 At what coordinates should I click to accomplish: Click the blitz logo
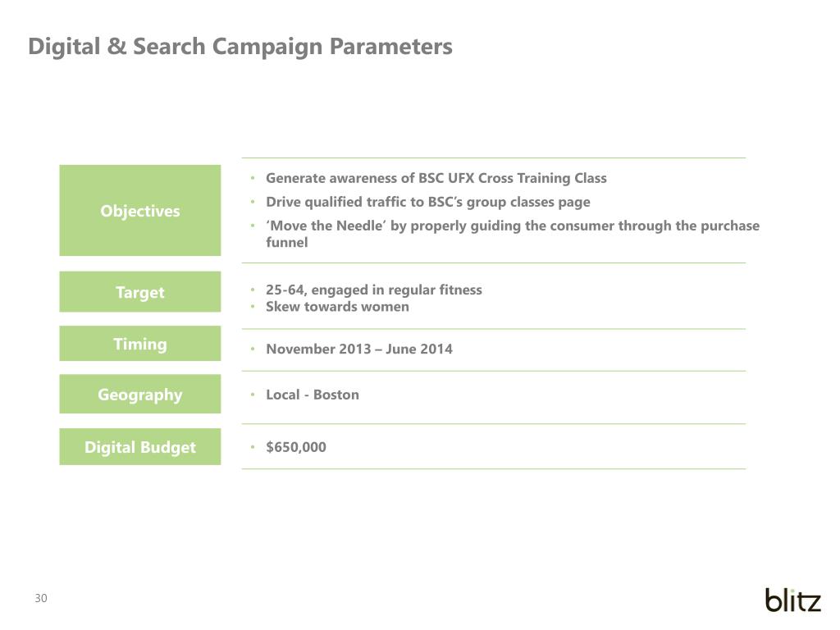coord(793,600)
